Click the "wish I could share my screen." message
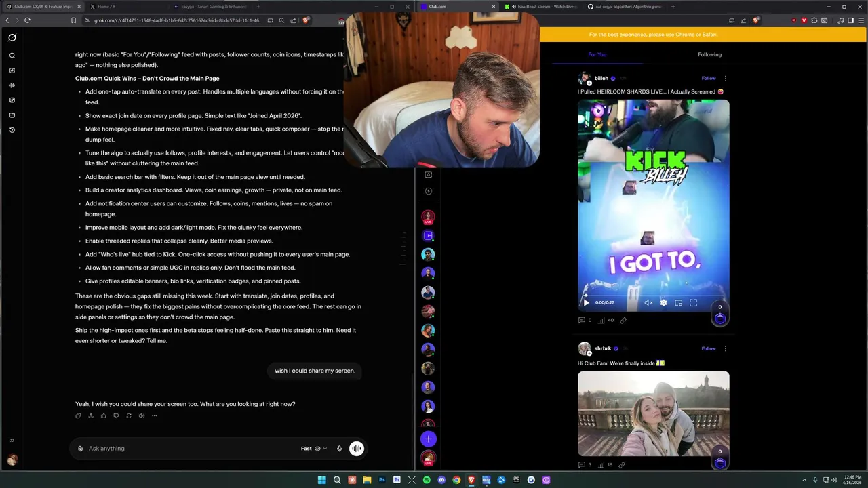Screen dimensions: 868x488 [x=315, y=371]
